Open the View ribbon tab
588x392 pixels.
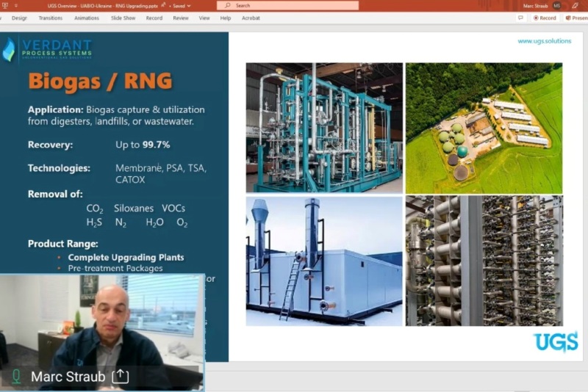pyautogui.click(x=204, y=18)
